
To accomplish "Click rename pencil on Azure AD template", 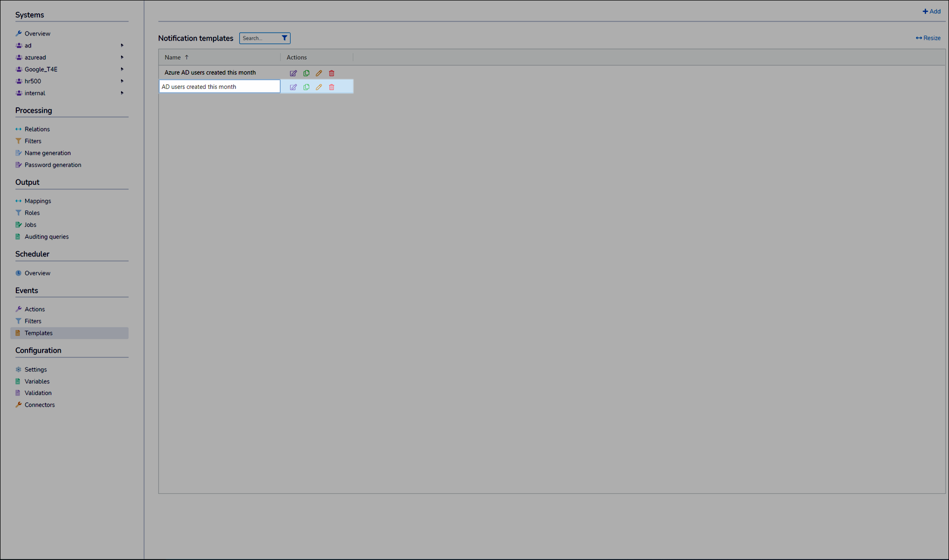I will (x=319, y=73).
